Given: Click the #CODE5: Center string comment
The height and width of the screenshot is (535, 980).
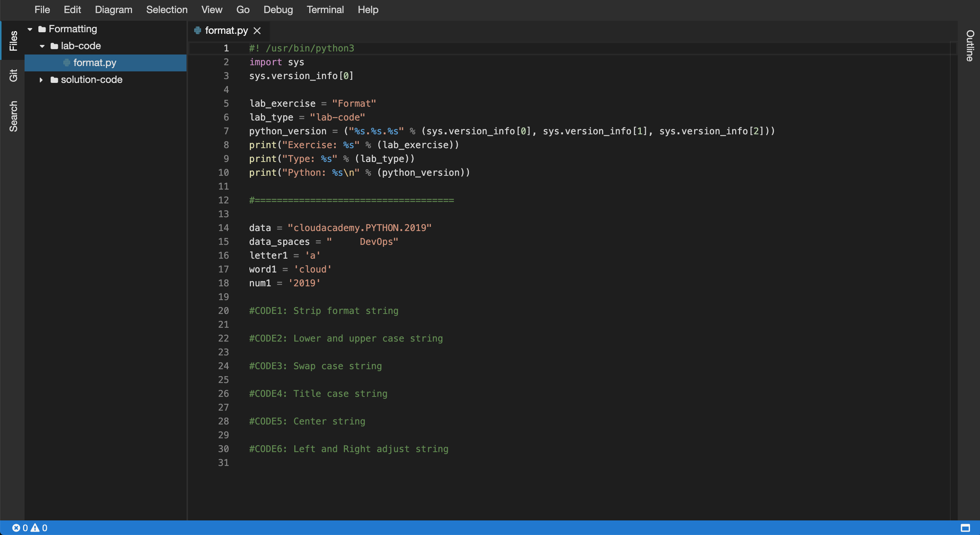Looking at the screenshot, I should point(307,421).
